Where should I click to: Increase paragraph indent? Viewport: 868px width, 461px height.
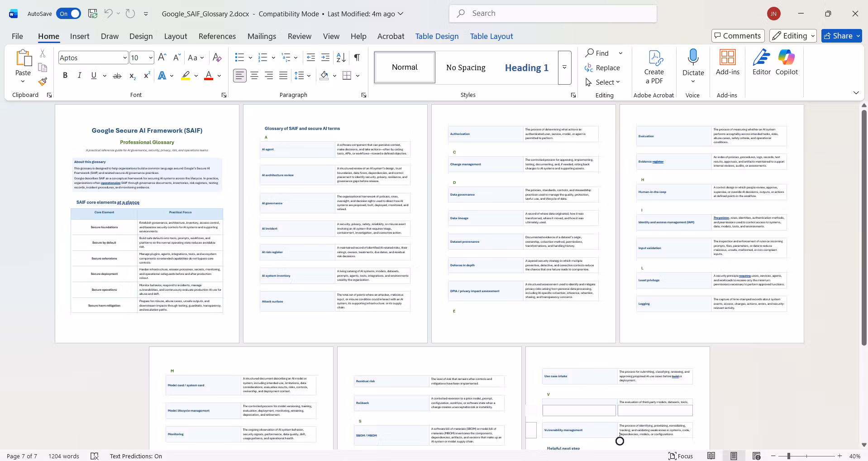[x=325, y=58]
